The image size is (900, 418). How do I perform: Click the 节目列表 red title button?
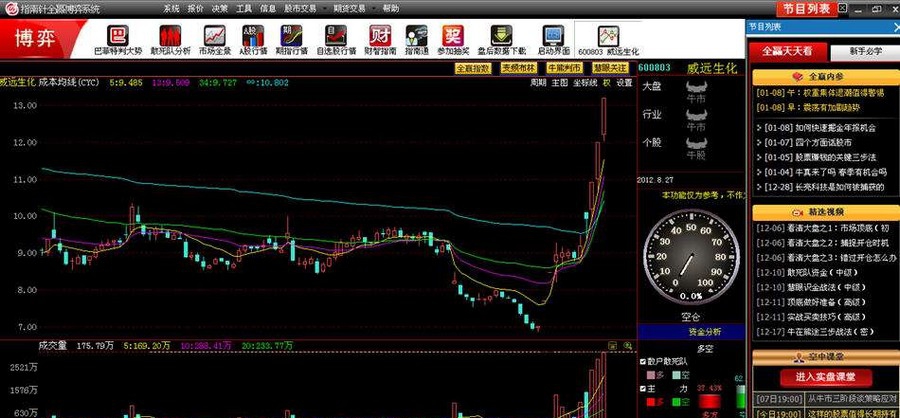806,9
